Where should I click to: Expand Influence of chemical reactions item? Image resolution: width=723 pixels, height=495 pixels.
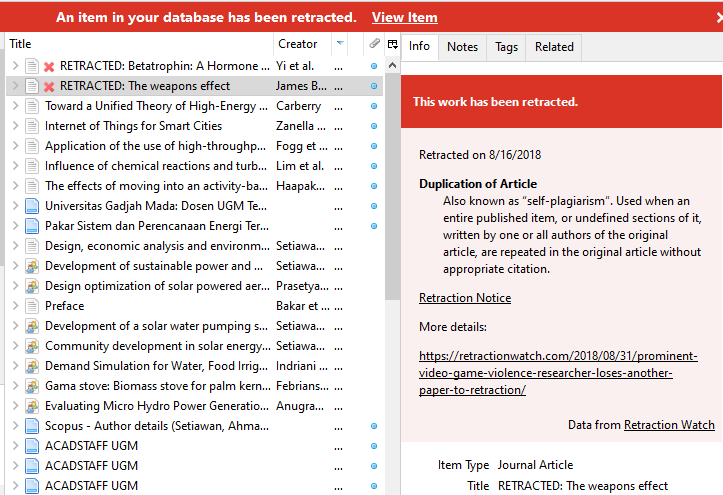click(15, 166)
